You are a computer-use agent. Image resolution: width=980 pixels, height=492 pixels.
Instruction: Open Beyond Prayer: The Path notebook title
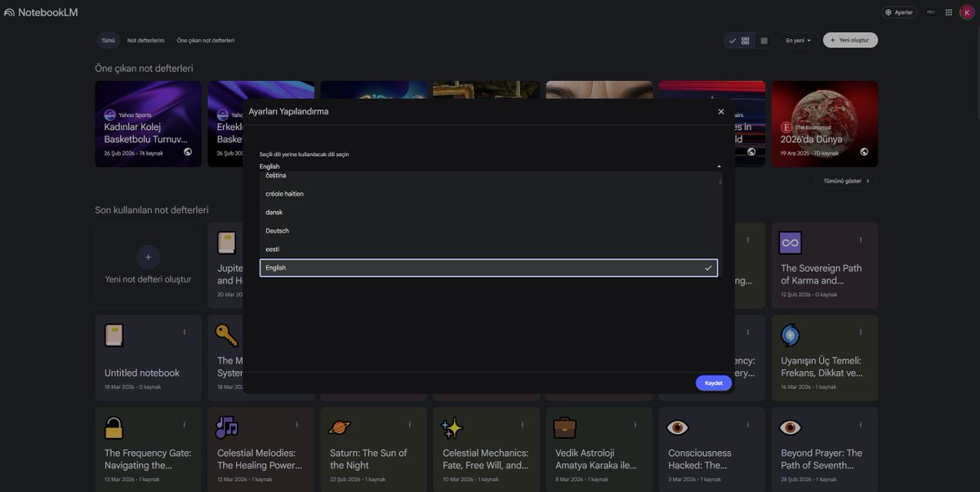[x=821, y=458]
